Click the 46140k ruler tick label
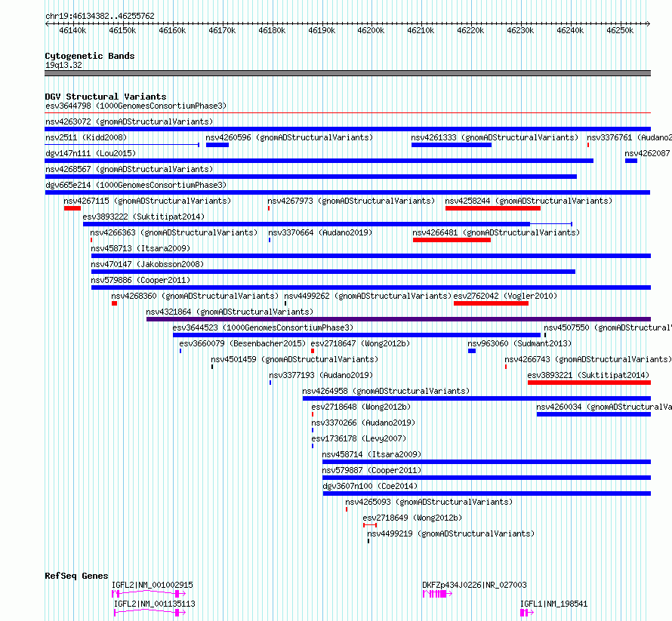 click(72, 30)
